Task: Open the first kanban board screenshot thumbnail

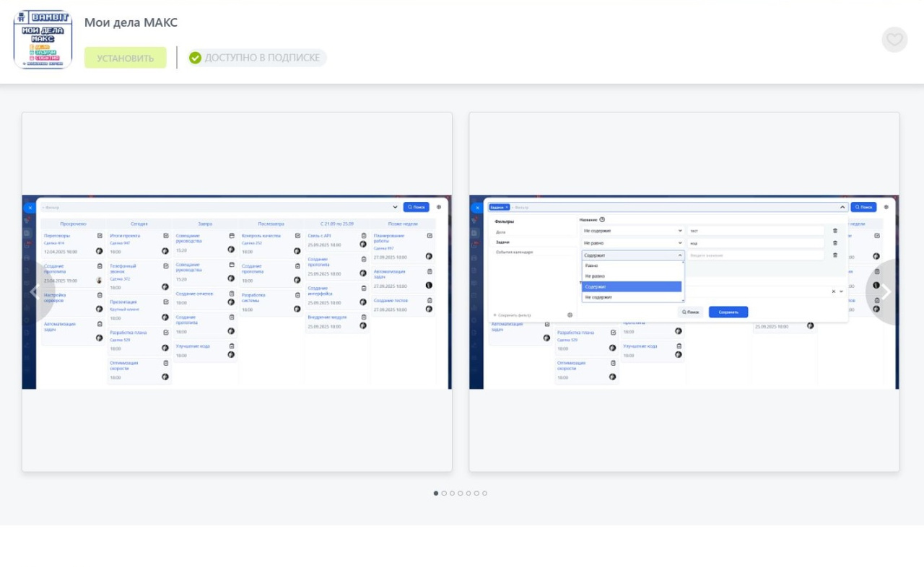Action: 237,292
